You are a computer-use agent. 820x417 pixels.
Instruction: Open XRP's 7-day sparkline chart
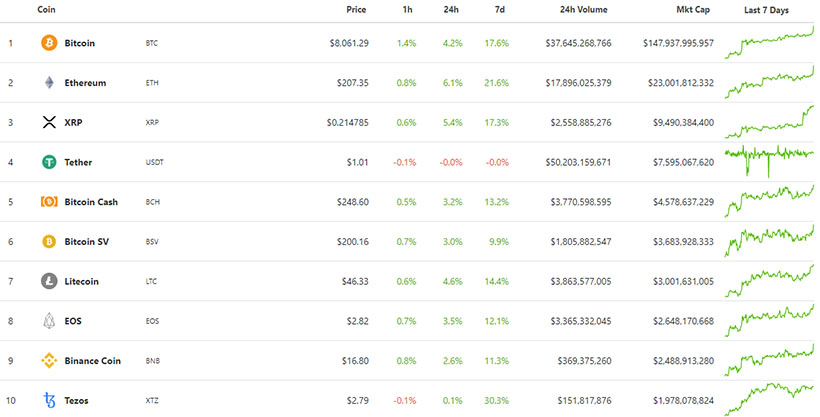[x=769, y=122]
